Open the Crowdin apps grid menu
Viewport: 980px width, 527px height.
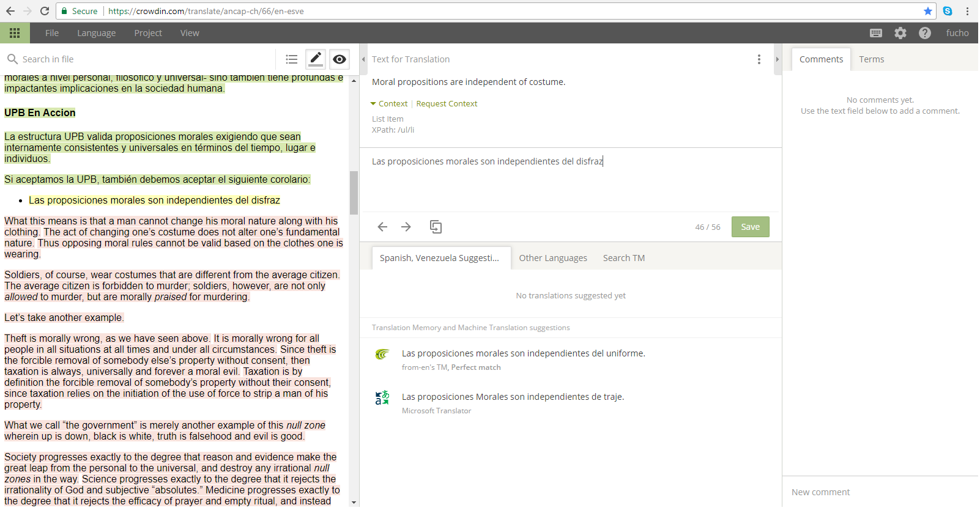click(x=15, y=33)
